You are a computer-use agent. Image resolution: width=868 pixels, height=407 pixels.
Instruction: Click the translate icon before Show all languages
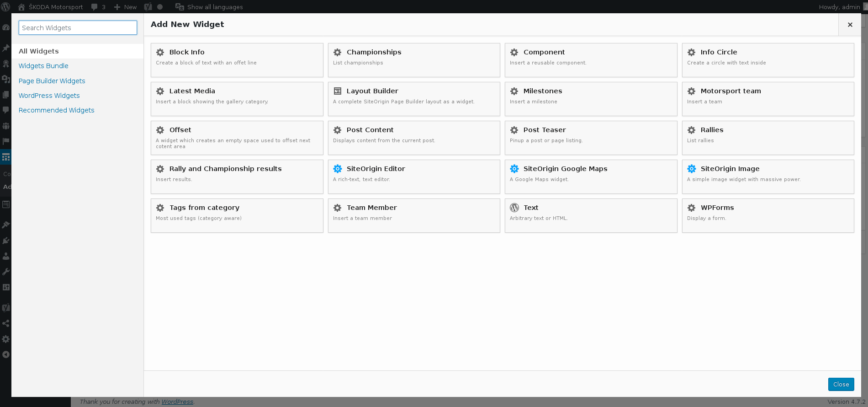pos(180,7)
